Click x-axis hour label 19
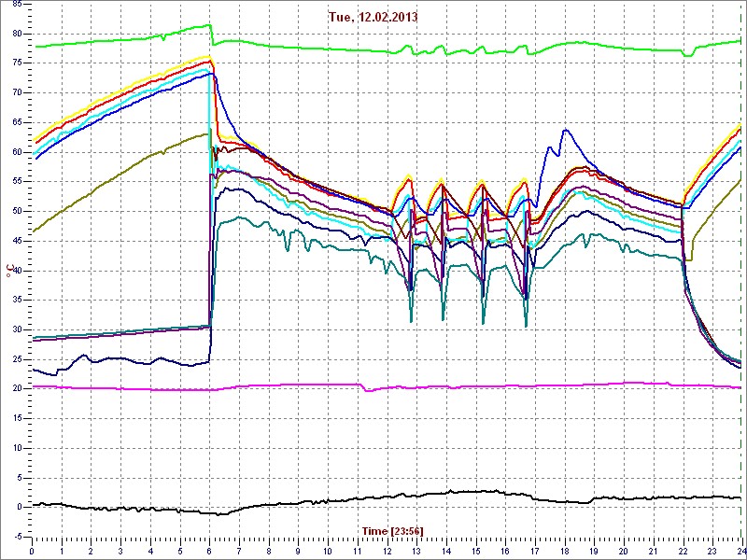Screen dimensions: 747x560 (594, 552)
